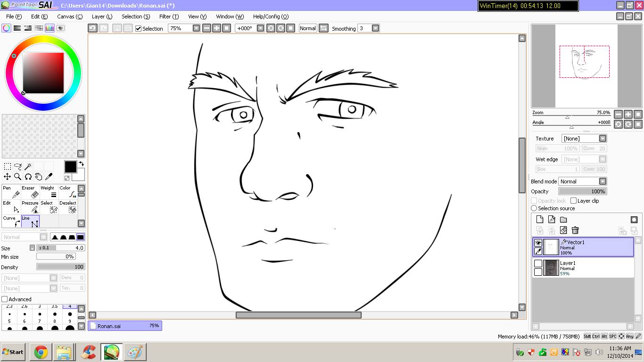This screenshot has height=362, width=644.
Task: Open the rotation angle dropdown
Action: [x=261, y=28]
